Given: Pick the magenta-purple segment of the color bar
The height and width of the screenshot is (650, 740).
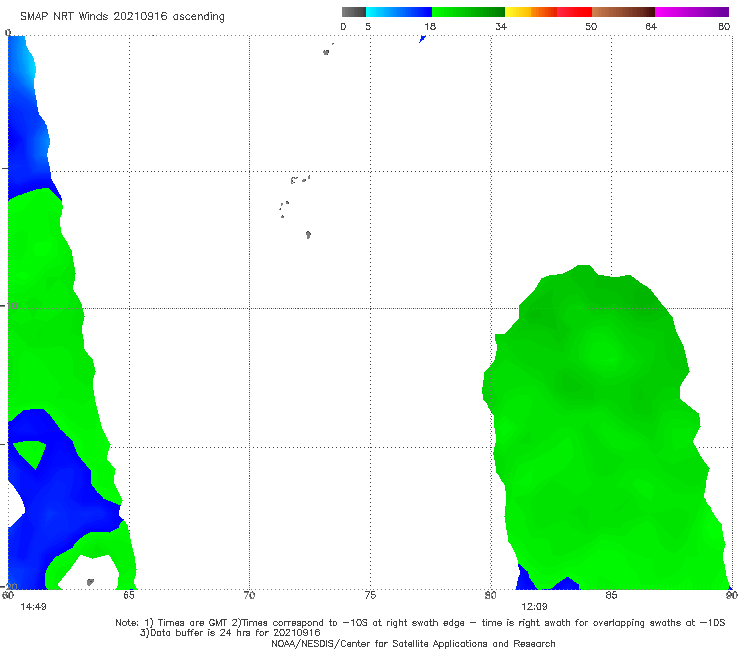Looking at the screenshot, I should click(x=692, y=12).
